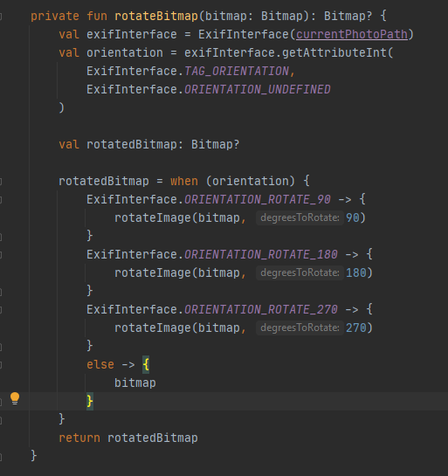Click the degreesToRotate hint before 270
Viewport: 448px width, 476px height.
click(x=300, y=328)
